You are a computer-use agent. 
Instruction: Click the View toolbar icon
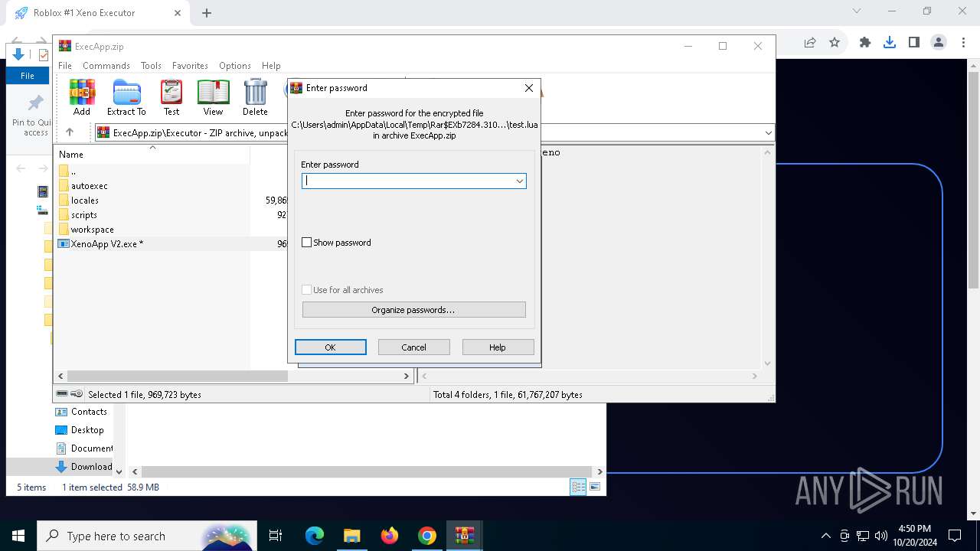(x=213, y=98)
